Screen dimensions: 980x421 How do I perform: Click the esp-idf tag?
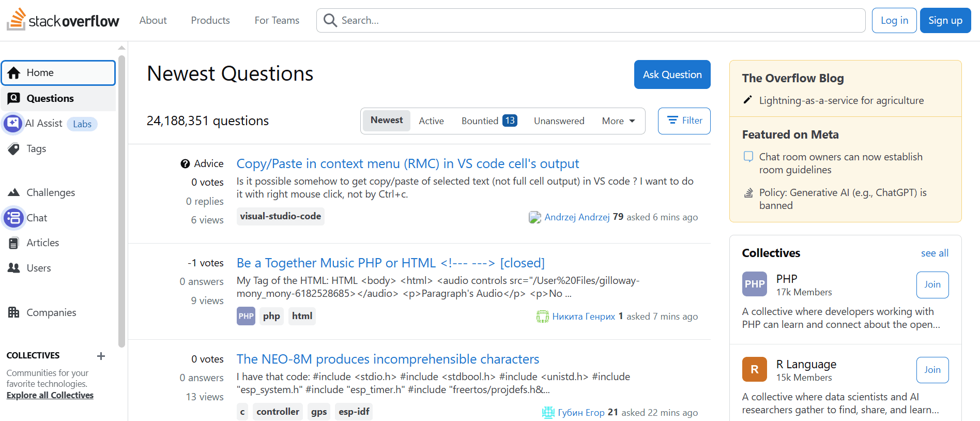tap(354, 412)
